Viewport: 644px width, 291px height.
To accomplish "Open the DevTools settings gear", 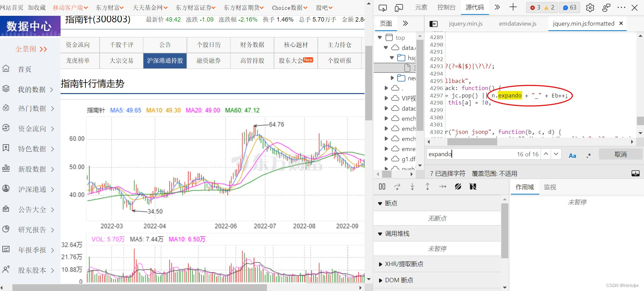I will point(590,7).
